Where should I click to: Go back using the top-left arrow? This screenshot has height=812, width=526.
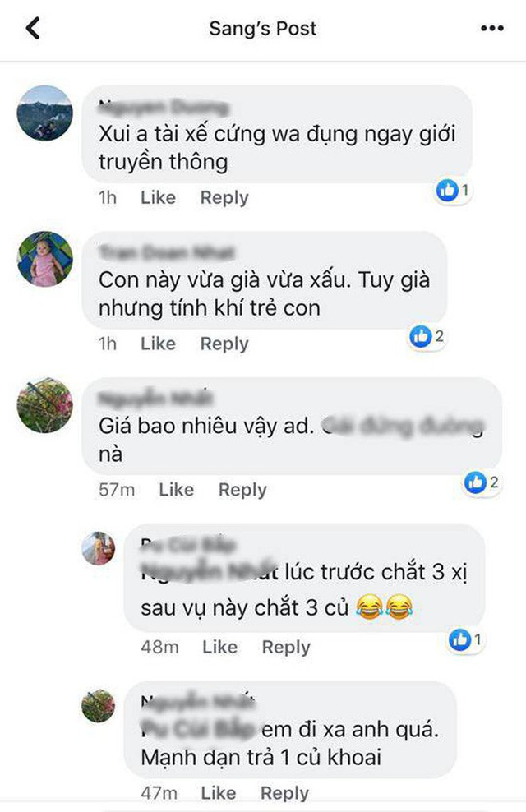point(33,28)
